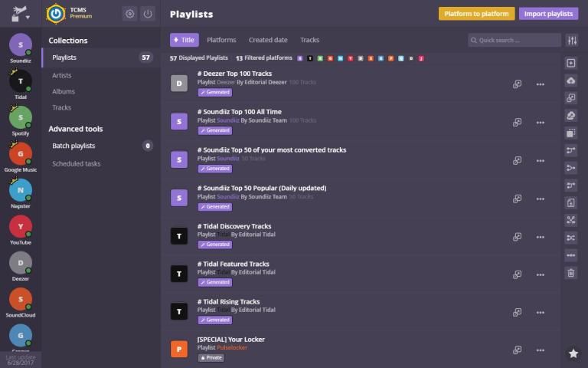
Task: Click the shuffle icon in right toolbar
Action: (x=571, y=220)
